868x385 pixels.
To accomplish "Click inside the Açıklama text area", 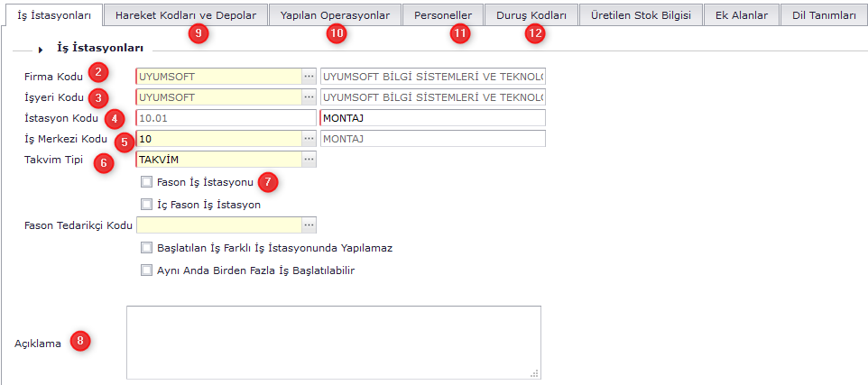I will (x=333, y=342).
